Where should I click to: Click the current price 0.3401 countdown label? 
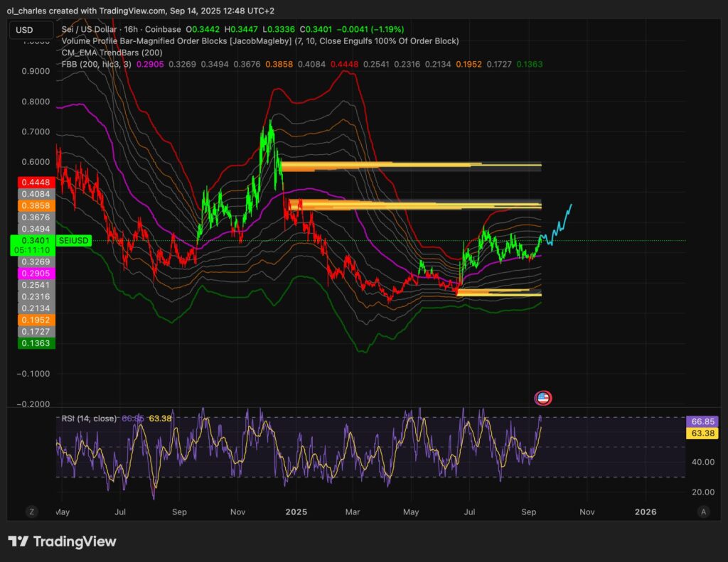point(33,245)
